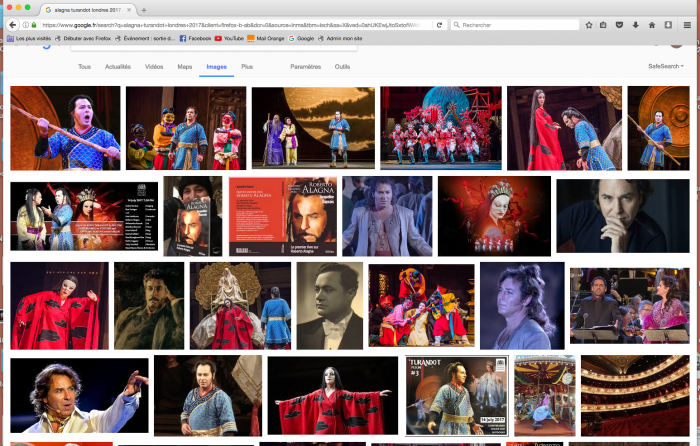Open blue-lit profile portrait of man in ponytail
This screenshot has height=446, width=700.
pyautogui.click(x=522, y=306)
